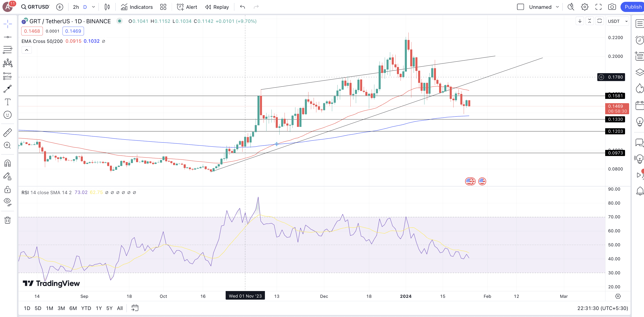
Task: Select the crosshair cursor tool
Action: click(x=7, y=24)
